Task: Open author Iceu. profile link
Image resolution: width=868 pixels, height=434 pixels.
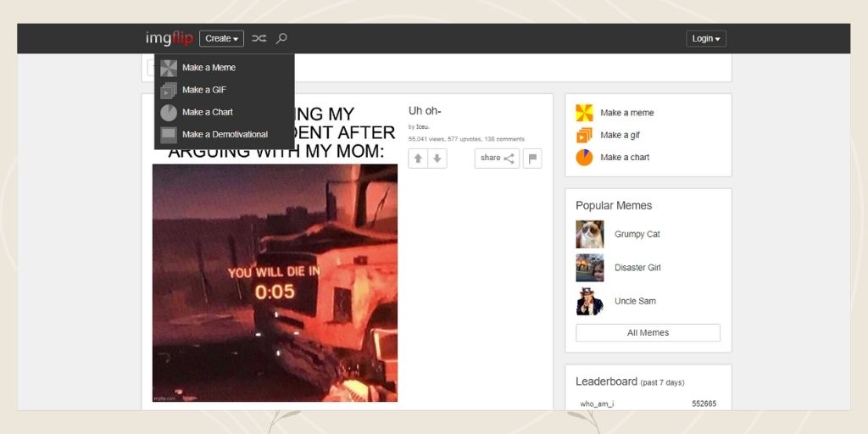Action: click(x=423, y=127)
